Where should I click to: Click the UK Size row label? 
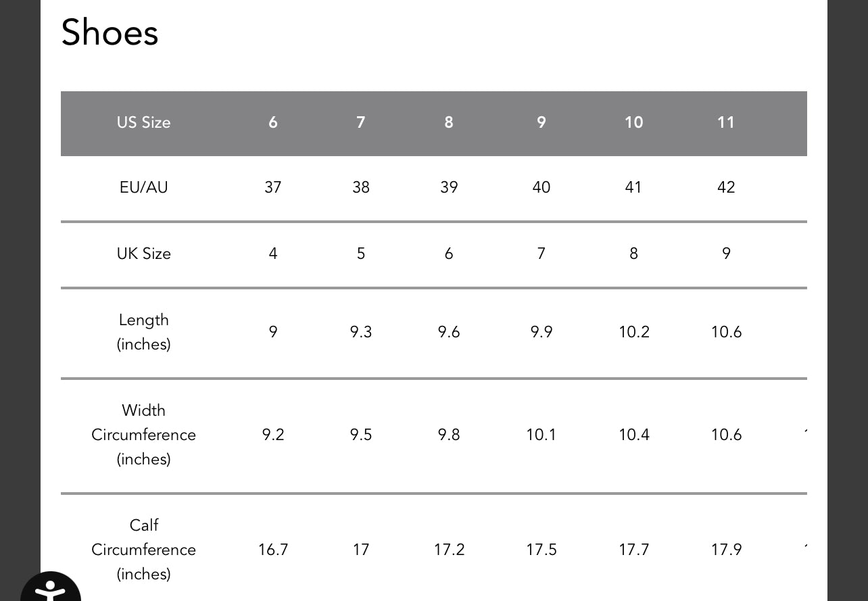[143, 254]
